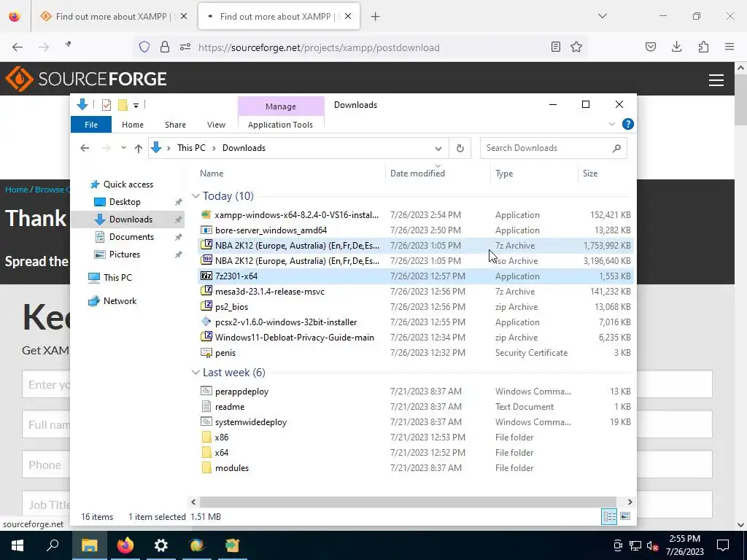The image size is (747, 560).
Task: Open the Home ribbon tab
Action: click(133, 124)
